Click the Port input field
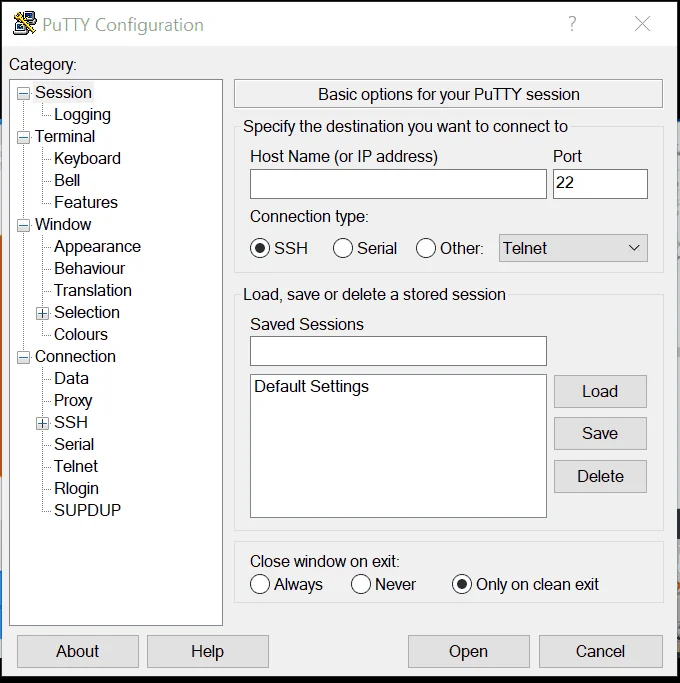Viewport: 680px width, 683px height. tap(600, 184)
